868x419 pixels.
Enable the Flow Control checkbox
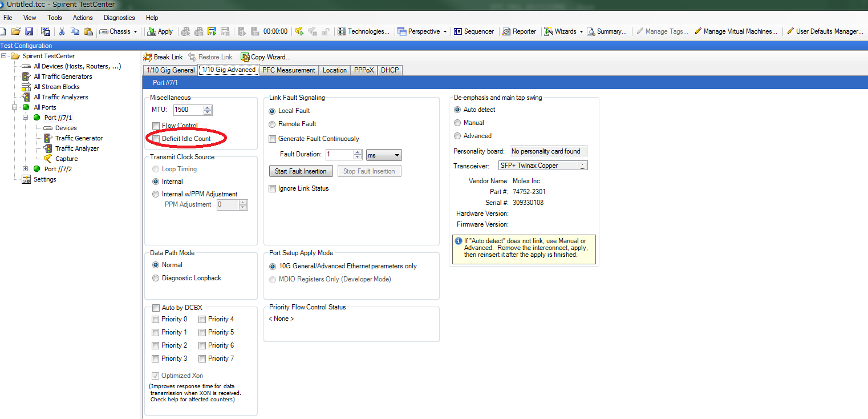click(x=156, y=126)
